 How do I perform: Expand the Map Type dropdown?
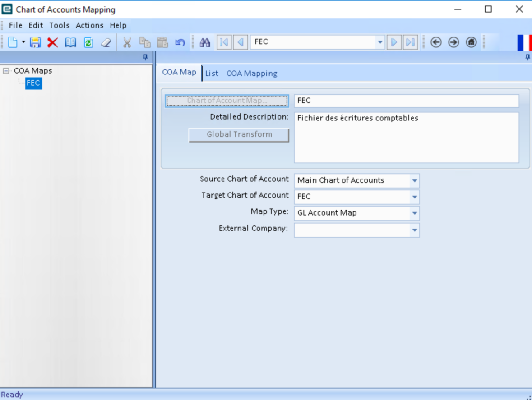(415, 213)
